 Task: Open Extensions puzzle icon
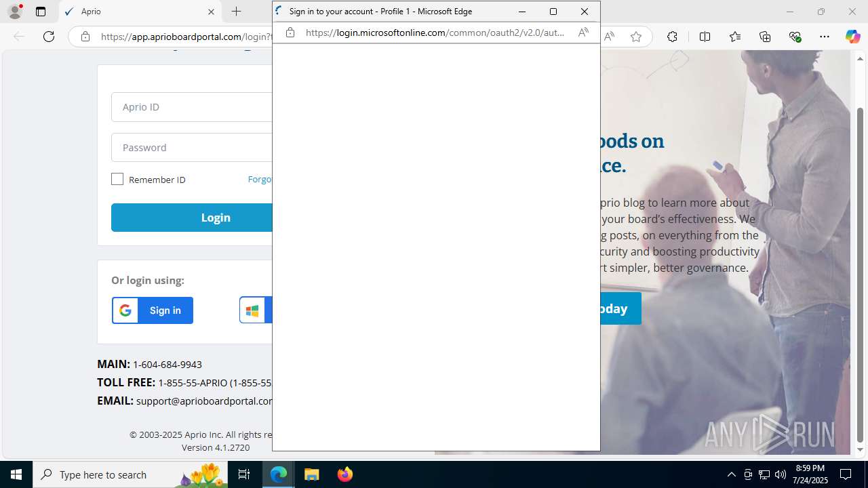pos(672,37)
